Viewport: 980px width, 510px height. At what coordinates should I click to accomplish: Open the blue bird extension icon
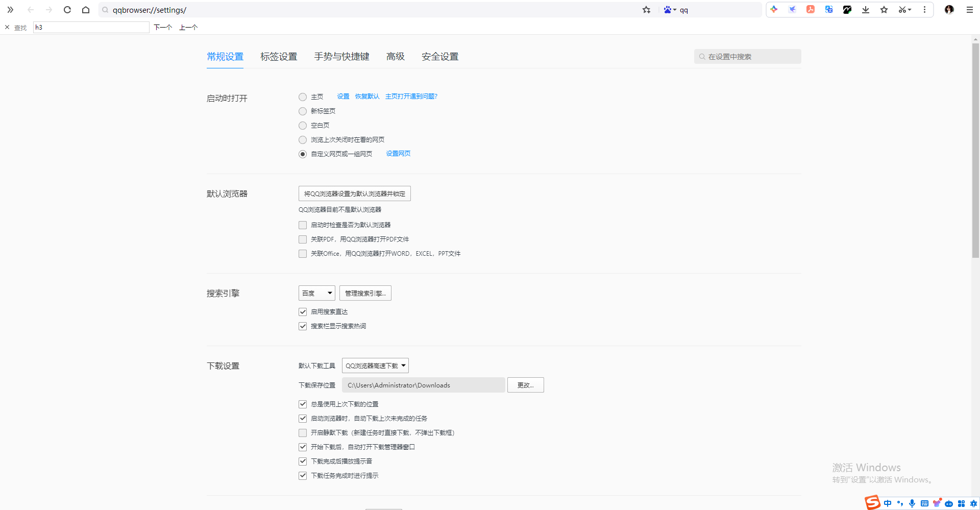coord(792,9)
